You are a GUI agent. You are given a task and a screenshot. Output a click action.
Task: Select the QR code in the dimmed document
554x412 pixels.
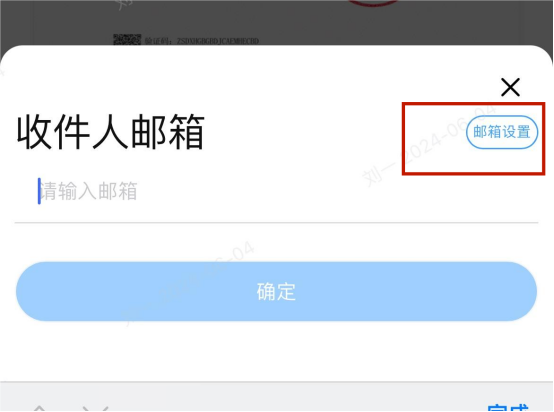click(x=127, y=39)
